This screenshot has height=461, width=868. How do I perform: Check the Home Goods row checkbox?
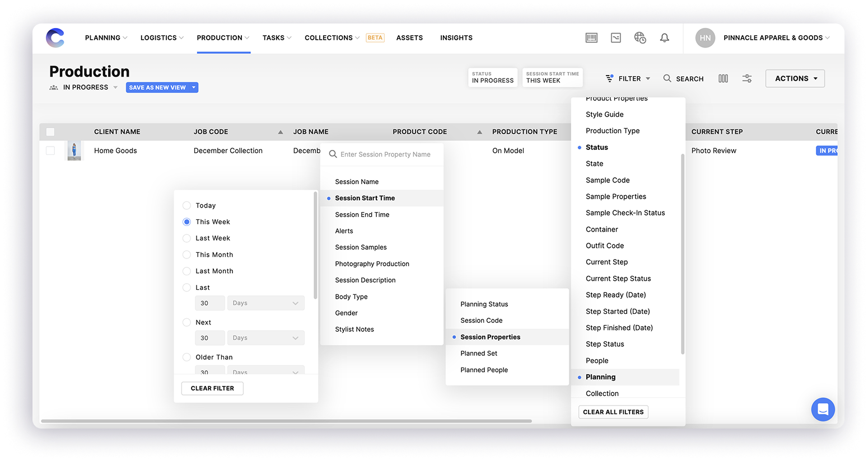tap(50, 150)
